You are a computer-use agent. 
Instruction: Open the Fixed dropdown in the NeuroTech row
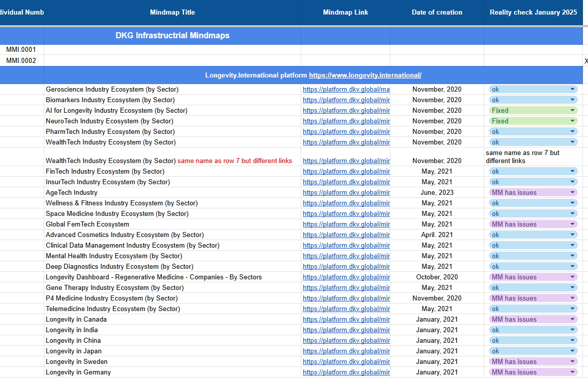[572, 121]
